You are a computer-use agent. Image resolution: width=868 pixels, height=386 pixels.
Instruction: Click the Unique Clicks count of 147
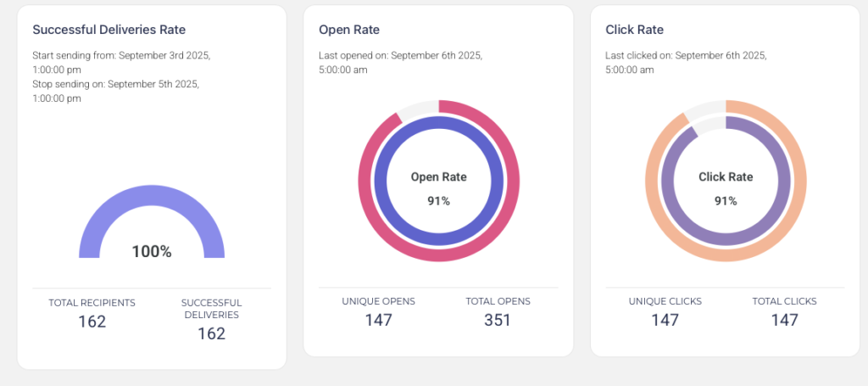coord(665,320)
